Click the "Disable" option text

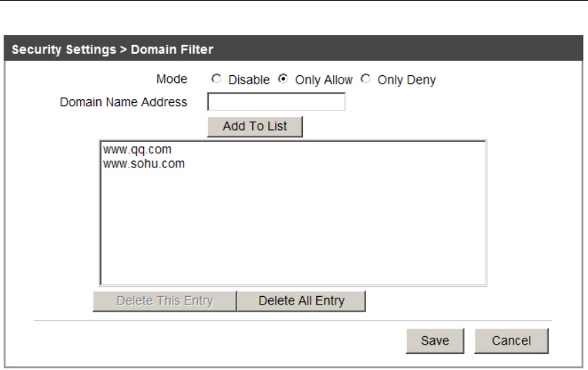click(x=249, y=80)
